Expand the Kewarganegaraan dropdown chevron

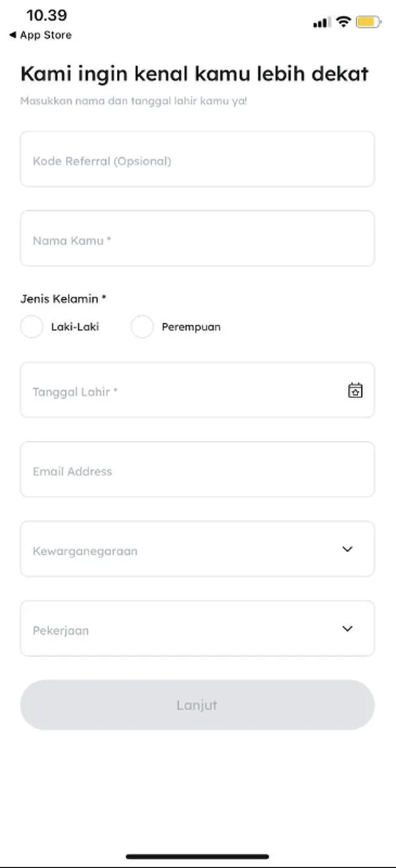pyautogui.click(x=348, y=549)
